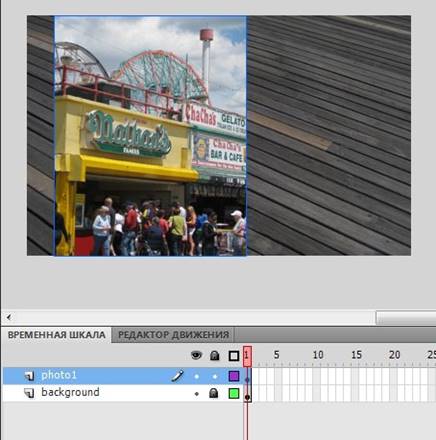The image size is (436, 440).
Task: Lock all layers using header padlock icon
Action: point(215,355)
